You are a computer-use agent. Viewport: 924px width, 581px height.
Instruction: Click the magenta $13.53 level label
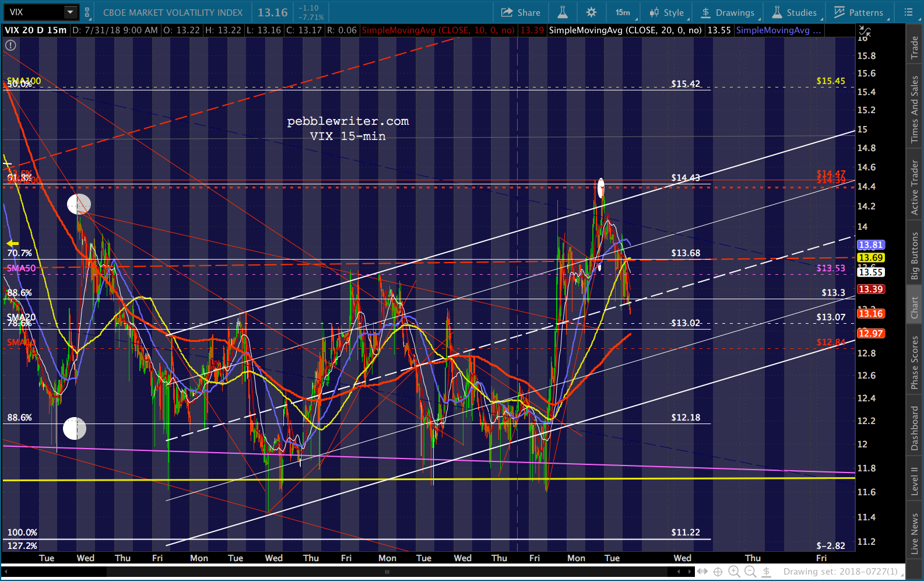831,268
